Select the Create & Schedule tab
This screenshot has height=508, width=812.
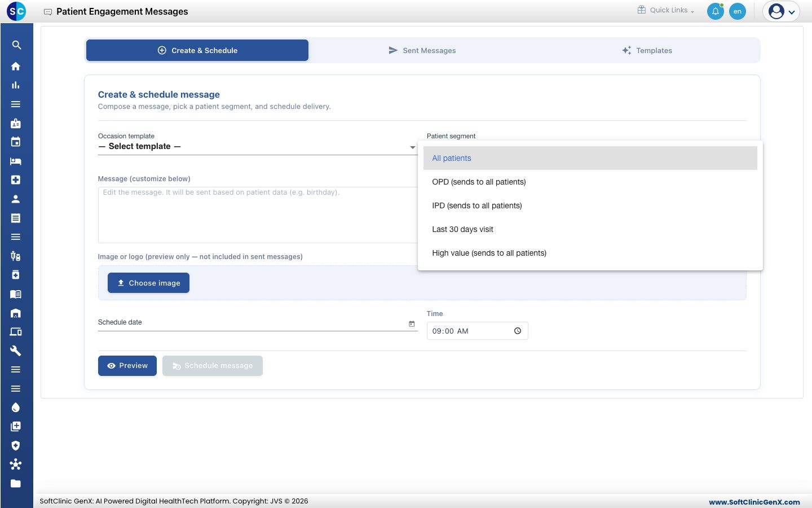(197, 50)
